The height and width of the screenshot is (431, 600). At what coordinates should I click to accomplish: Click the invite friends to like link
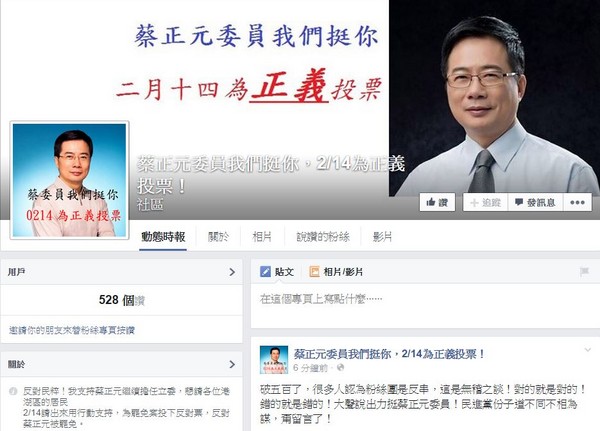[72, 330]
